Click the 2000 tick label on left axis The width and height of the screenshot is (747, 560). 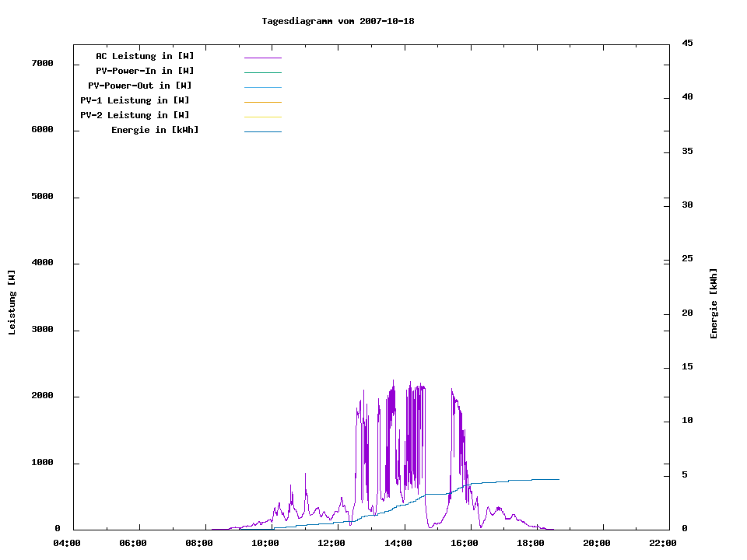click(x=42, y=396)
